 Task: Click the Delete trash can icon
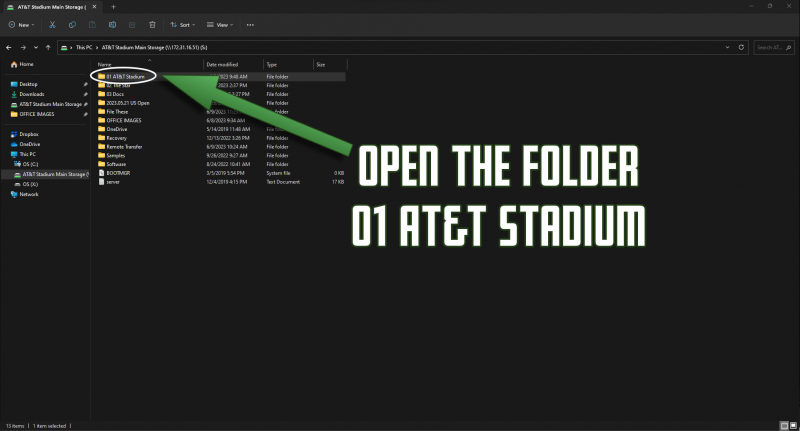coord(152,24)
